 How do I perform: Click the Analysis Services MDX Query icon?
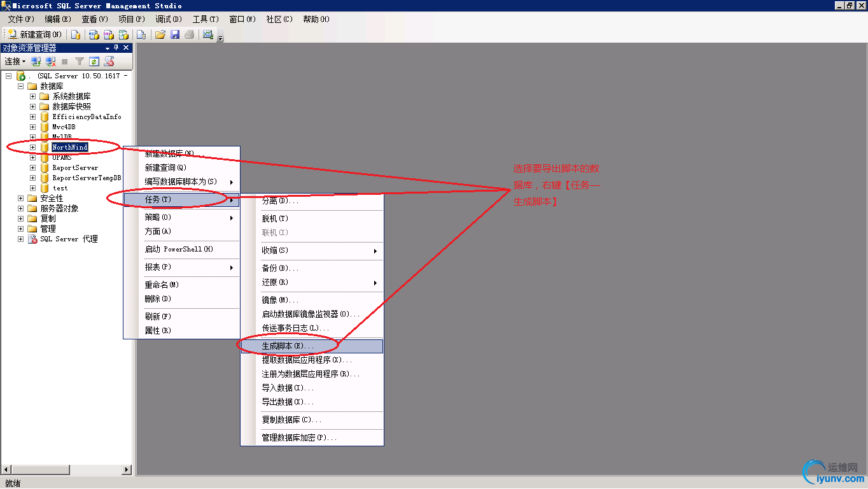94,34
